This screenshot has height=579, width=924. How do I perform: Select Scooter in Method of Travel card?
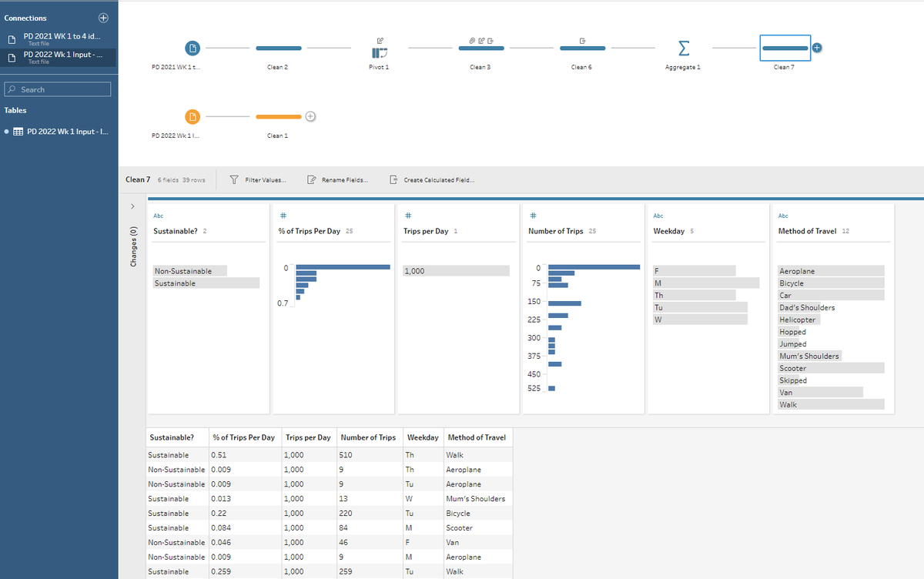[x=831, y=368]
